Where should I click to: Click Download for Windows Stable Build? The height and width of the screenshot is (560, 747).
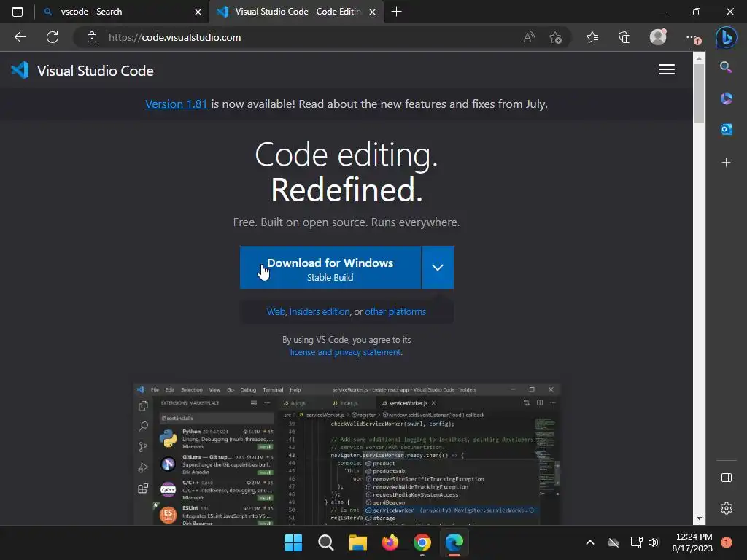[x=330, y=268]
